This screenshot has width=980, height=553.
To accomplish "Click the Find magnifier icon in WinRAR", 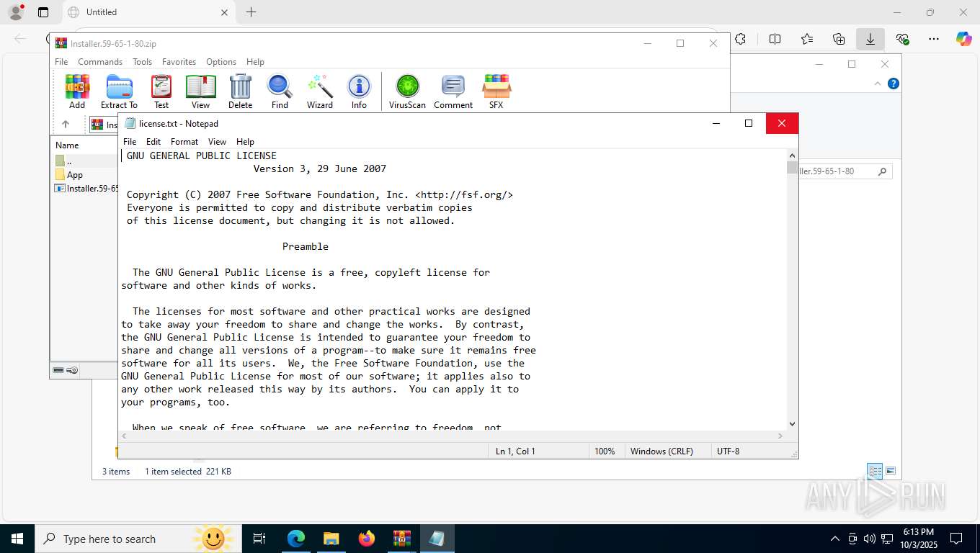I will pyautogui.click(x=280, y=91).
